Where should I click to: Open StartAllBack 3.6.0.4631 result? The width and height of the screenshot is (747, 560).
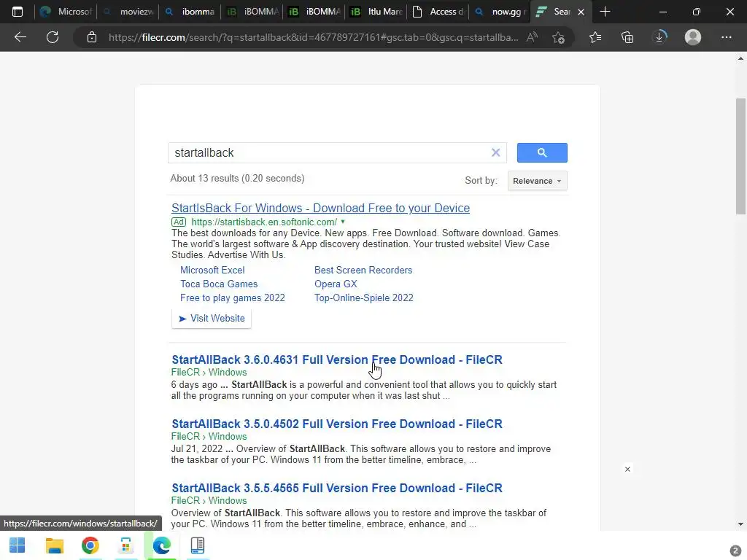(337, 359)
